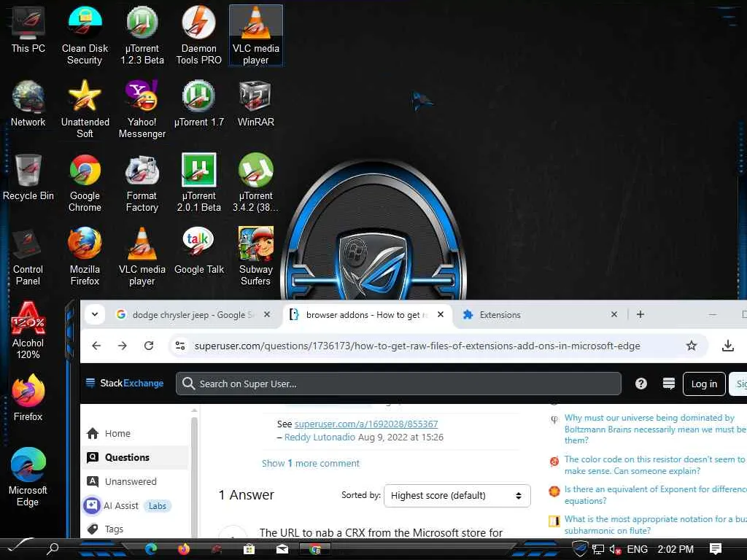
Task: Click the Log in button
Action: click(x=704, y=384)
